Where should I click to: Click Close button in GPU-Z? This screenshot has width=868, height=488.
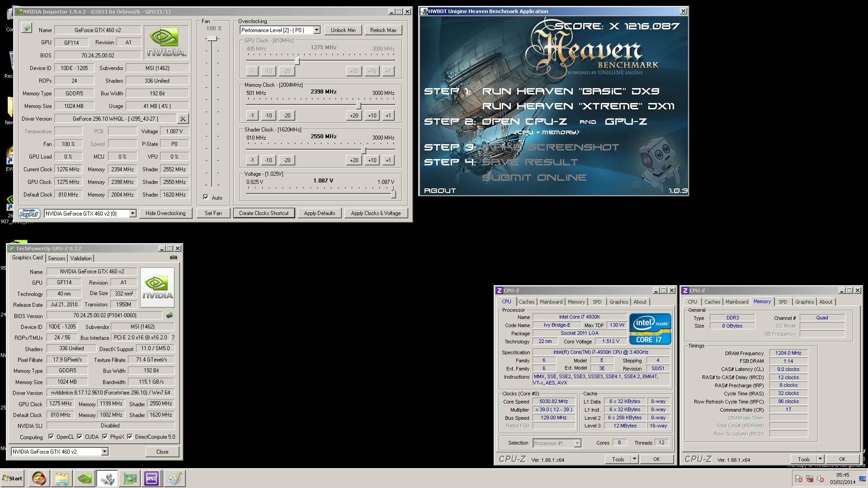pos(162,452)
